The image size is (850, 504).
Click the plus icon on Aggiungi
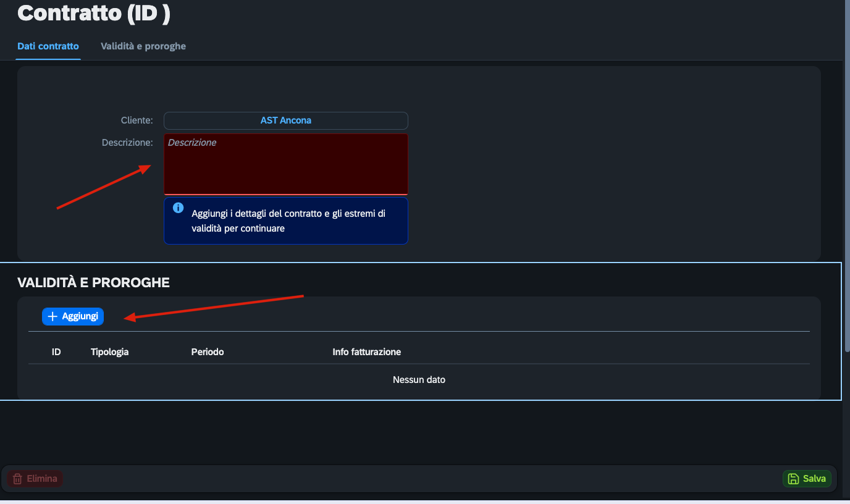coord(53,316)
